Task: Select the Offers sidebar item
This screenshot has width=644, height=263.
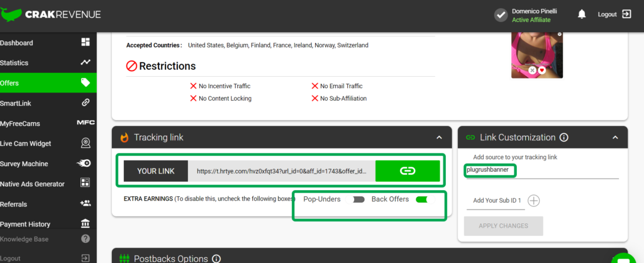Action: [48, 83]
